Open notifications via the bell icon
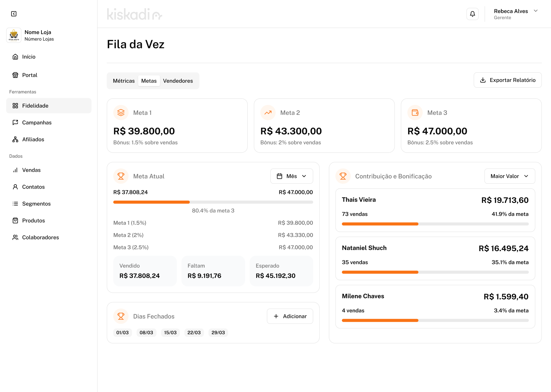551x392 pixels. (472, 14)
